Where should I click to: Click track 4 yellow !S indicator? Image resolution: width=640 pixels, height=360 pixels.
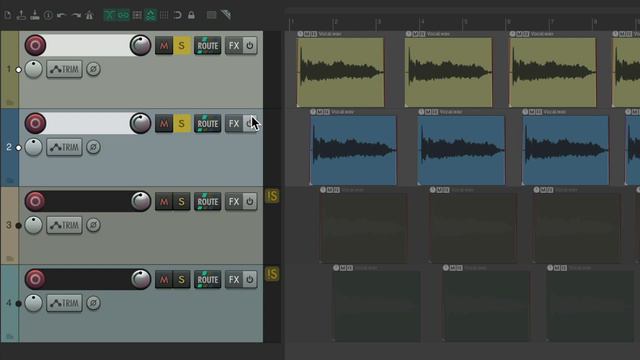tap(272, 274)
